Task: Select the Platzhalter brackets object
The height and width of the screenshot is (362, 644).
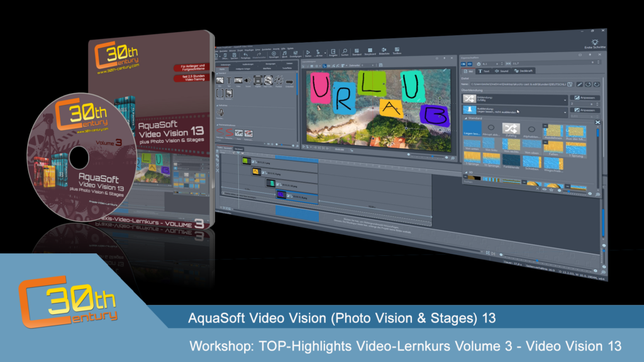Action: [x=219, y=93]
